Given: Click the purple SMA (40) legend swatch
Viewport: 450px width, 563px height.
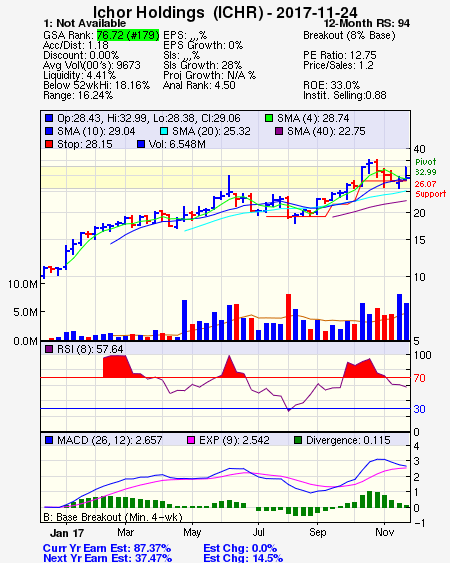Looking at the screenshot, I should point(279,131).
